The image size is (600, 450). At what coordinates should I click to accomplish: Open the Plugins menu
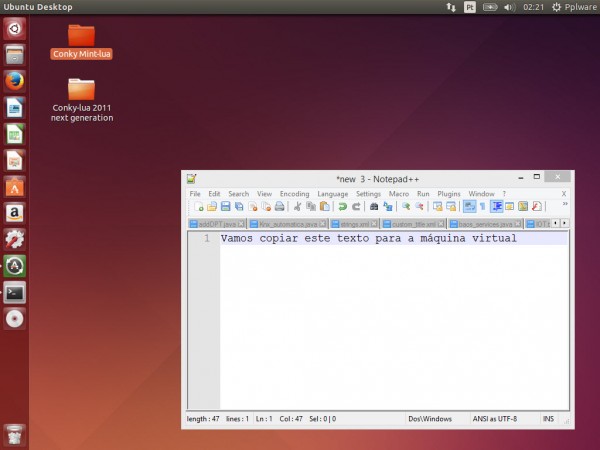coord(448,194)
